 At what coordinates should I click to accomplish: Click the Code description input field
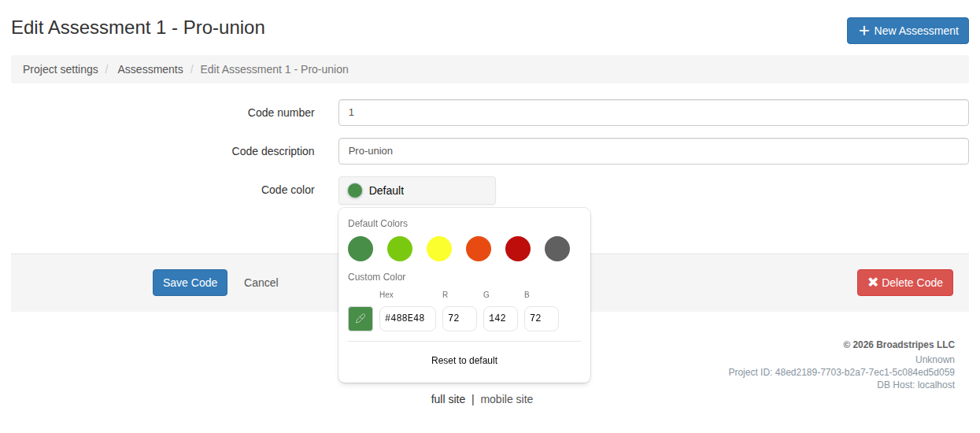653,151
